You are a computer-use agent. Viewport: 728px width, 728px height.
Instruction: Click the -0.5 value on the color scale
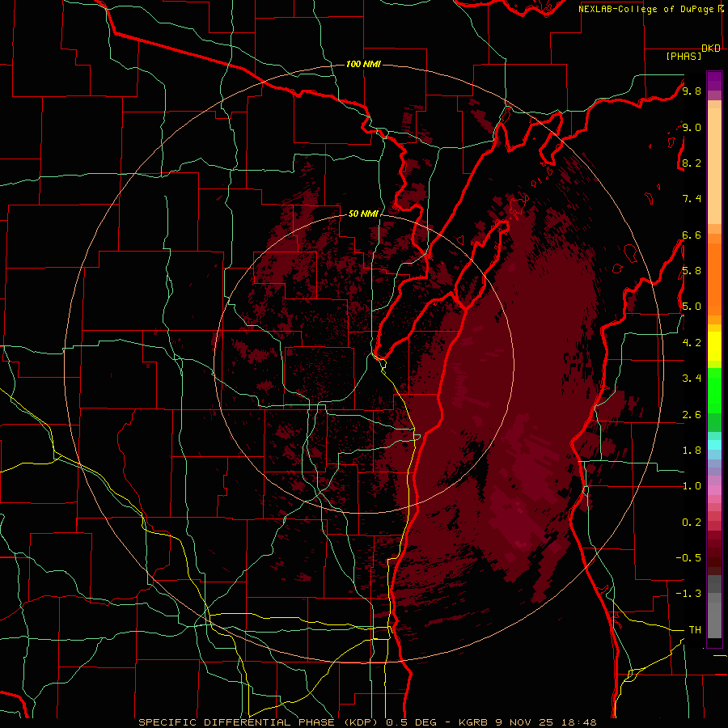pyautogui.click(x=688, y=558)
